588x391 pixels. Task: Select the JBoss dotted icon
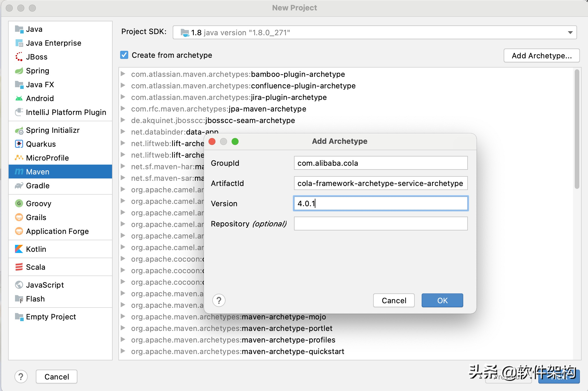(x=19, y=57)
